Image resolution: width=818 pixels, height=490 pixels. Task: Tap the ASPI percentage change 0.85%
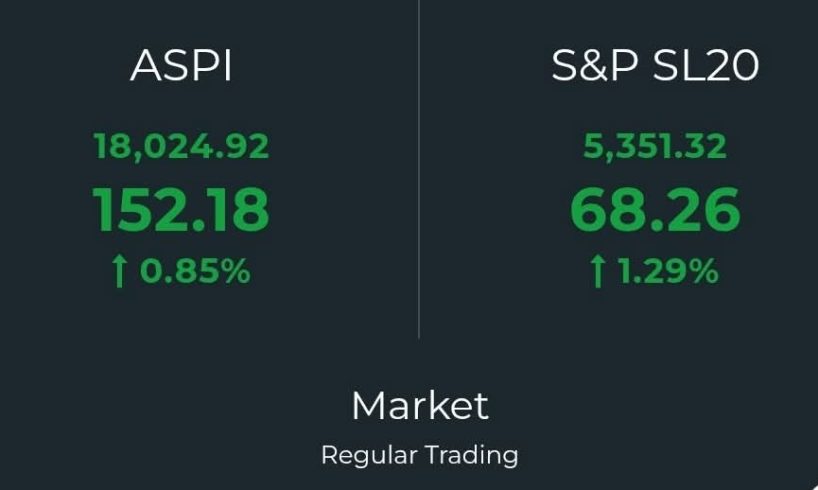point(195,271)
